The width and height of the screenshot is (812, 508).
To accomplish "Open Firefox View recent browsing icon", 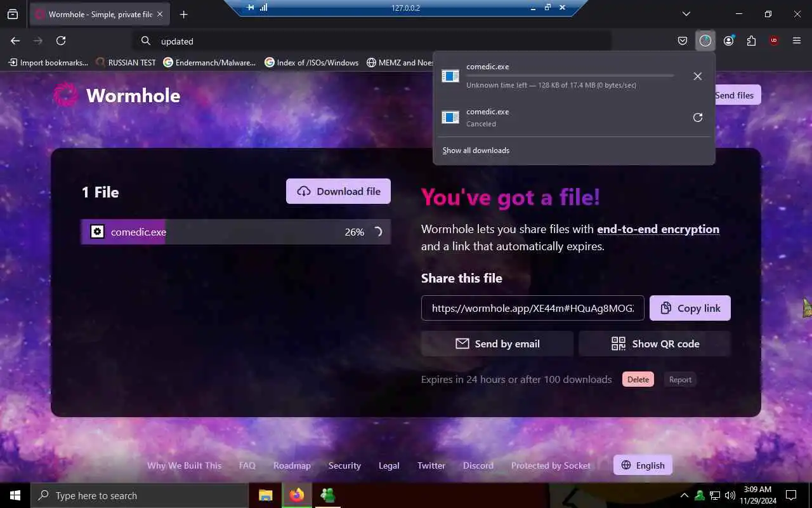I will (13, 14).
